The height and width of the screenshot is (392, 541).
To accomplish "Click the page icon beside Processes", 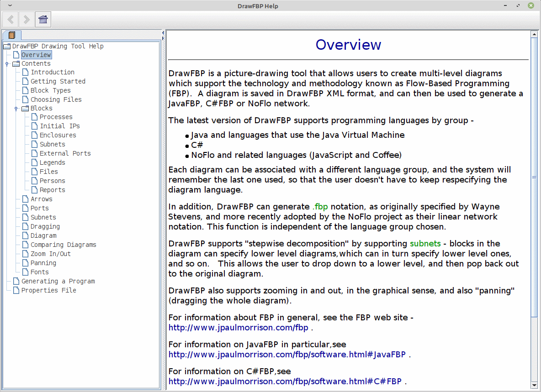I will coord(35,117).
